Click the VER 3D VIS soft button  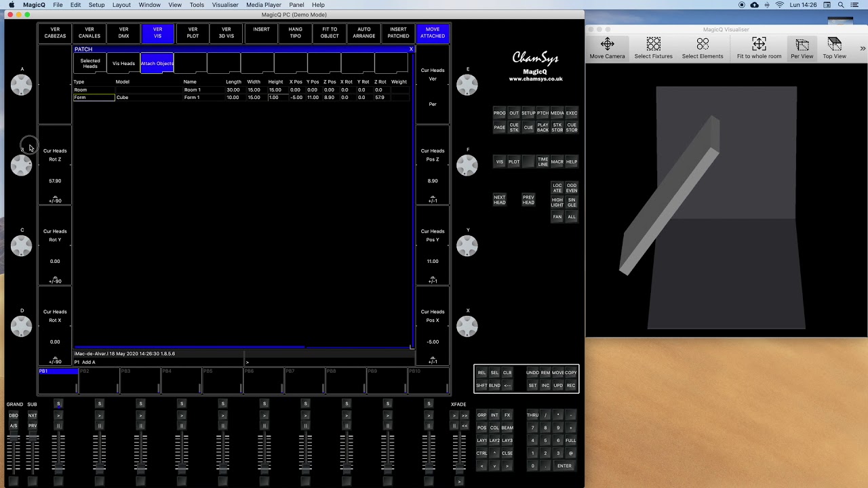226,33
